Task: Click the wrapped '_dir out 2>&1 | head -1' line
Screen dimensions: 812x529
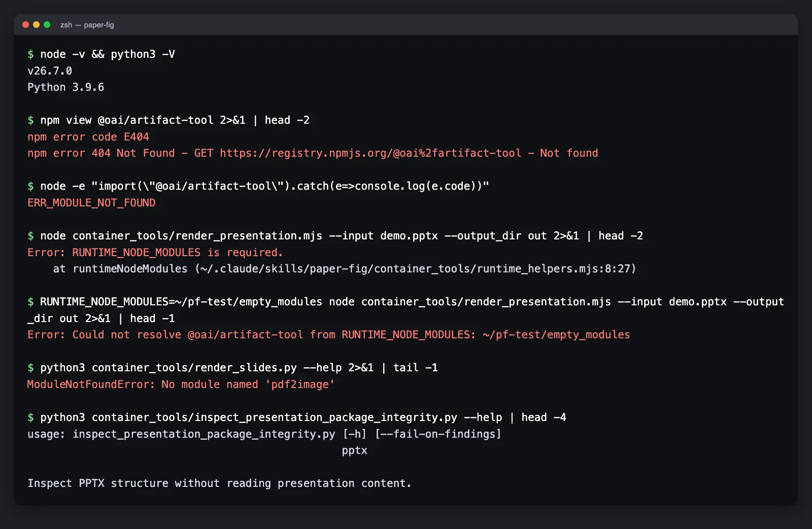Action: point(101,319)
